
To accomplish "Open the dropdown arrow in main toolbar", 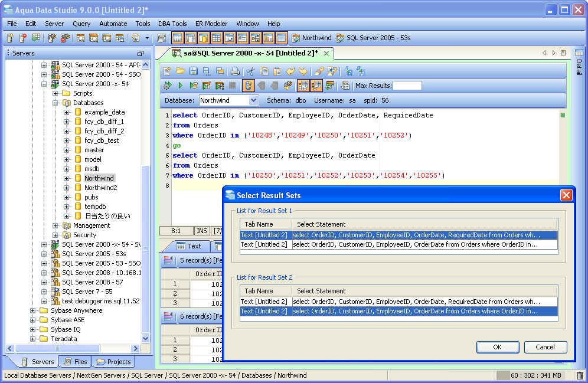I will [x=147, y=38].
